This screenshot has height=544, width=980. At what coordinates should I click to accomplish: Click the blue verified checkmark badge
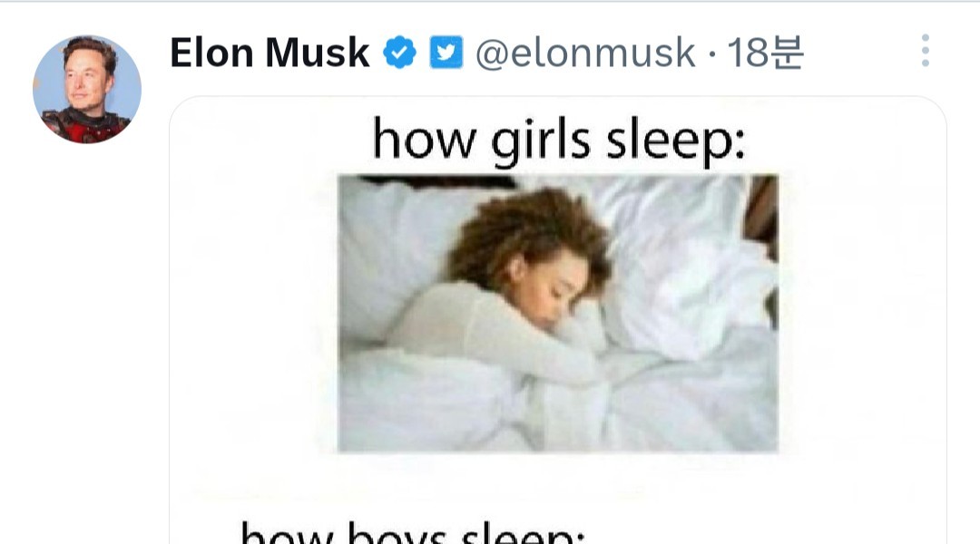tap(400, 52)
